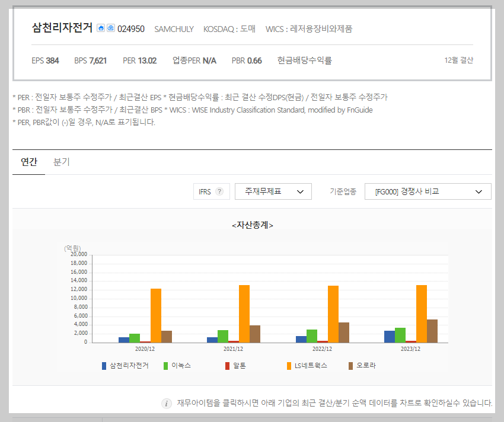Open the [FG000] 경쟁사 비교 dropdown

pos(428,191)
